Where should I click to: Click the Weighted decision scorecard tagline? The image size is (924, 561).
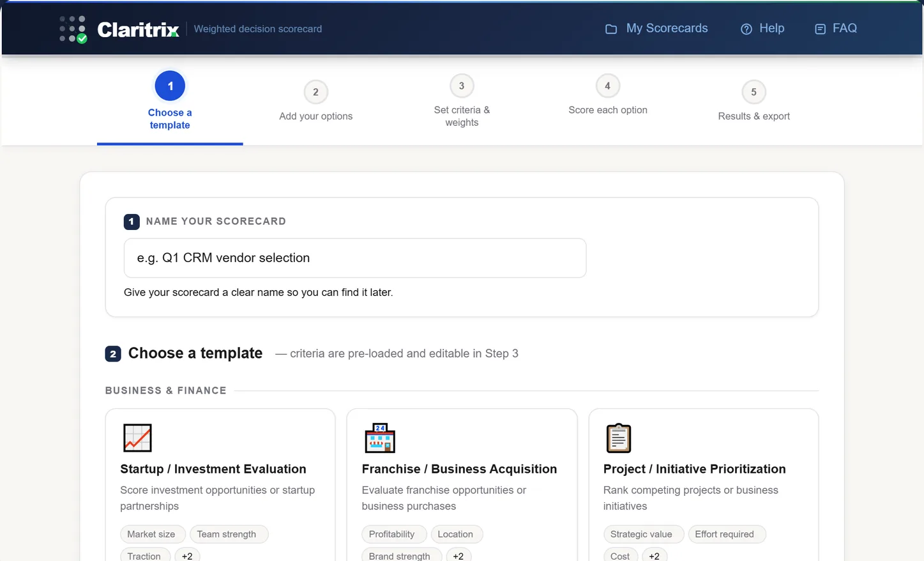point(258,29)
